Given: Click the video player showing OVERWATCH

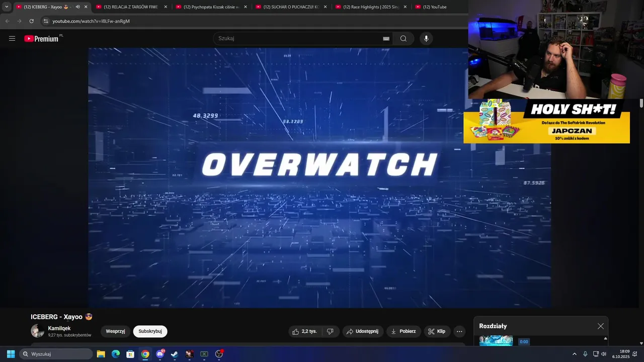Looking at the screenshot, I should [319, 177].
